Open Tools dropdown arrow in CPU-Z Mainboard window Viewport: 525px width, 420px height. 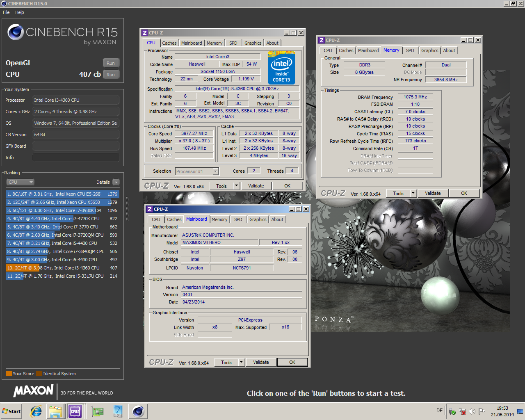tap(241, 362)
